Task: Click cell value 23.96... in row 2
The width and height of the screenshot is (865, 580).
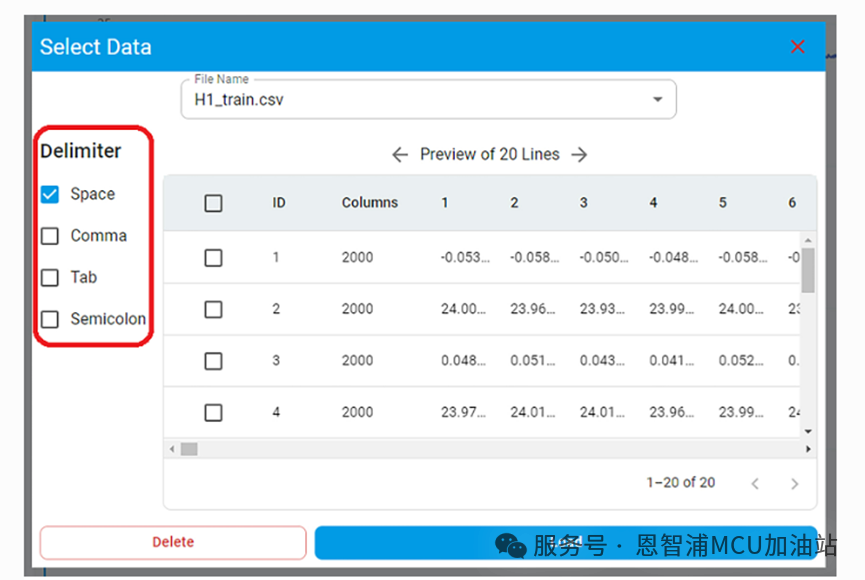Action: coord(533,308)
